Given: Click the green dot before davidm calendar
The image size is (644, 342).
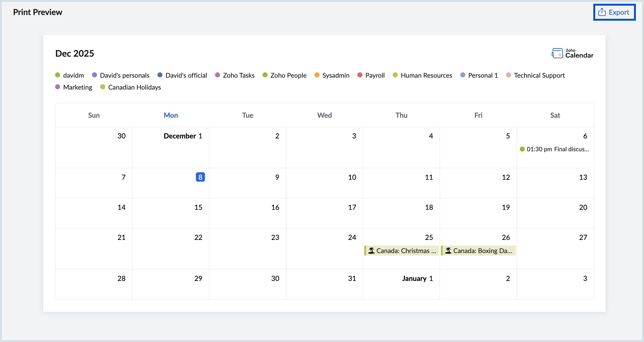Looking at the screenshot, I should (x=58, y=75).
